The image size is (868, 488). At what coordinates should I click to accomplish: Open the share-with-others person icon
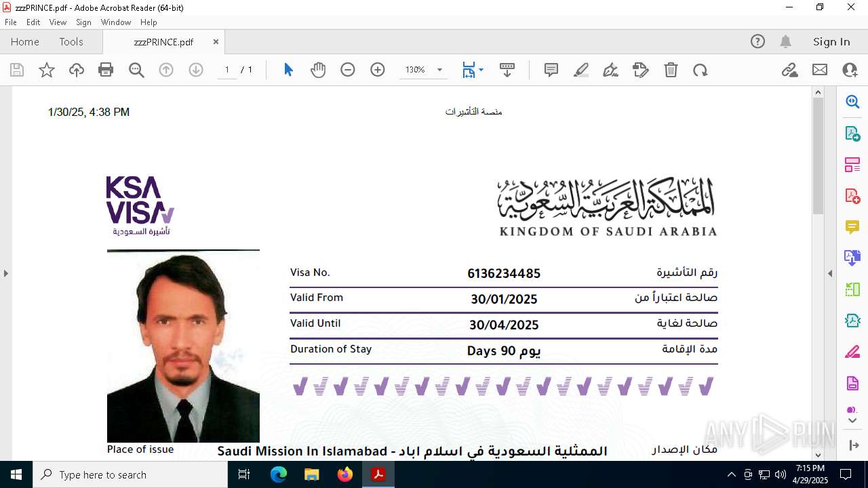click(x=850, y=70)
